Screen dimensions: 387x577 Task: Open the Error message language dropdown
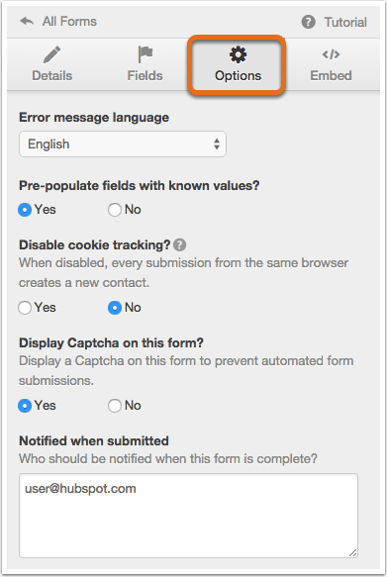point(123,144)
